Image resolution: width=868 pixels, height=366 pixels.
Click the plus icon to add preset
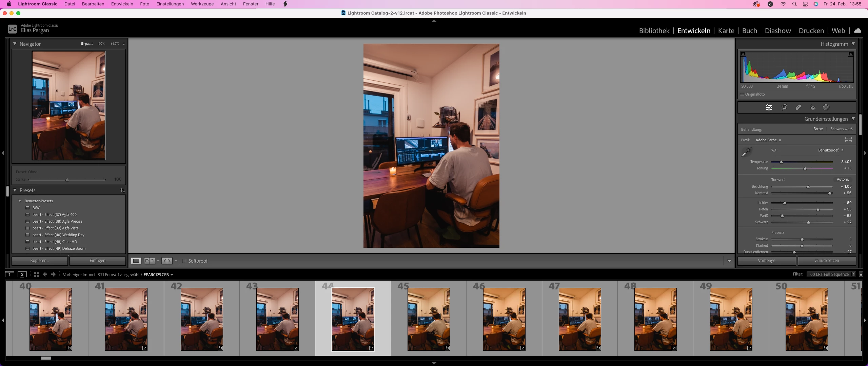coord(122,190)
